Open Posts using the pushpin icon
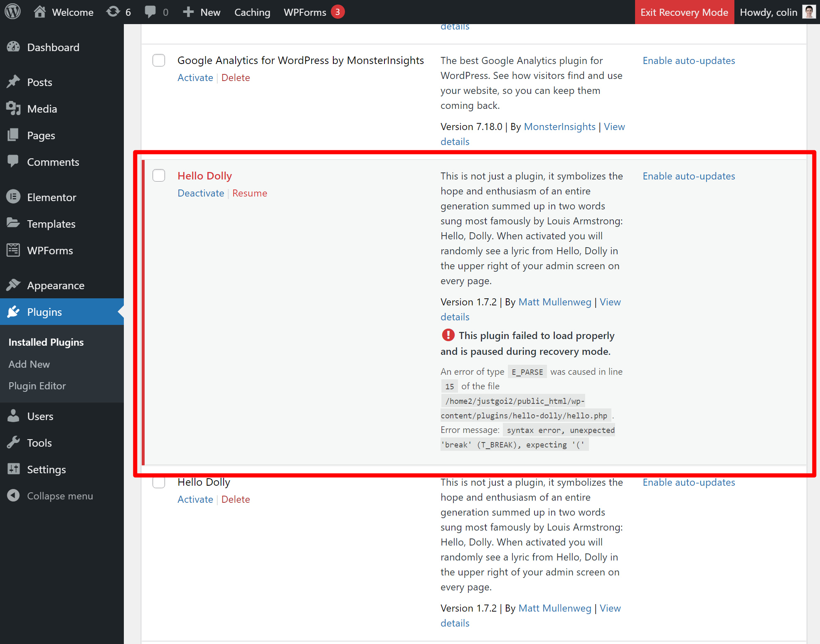This screenshot has height=644, width=820. tap(14, 81)
